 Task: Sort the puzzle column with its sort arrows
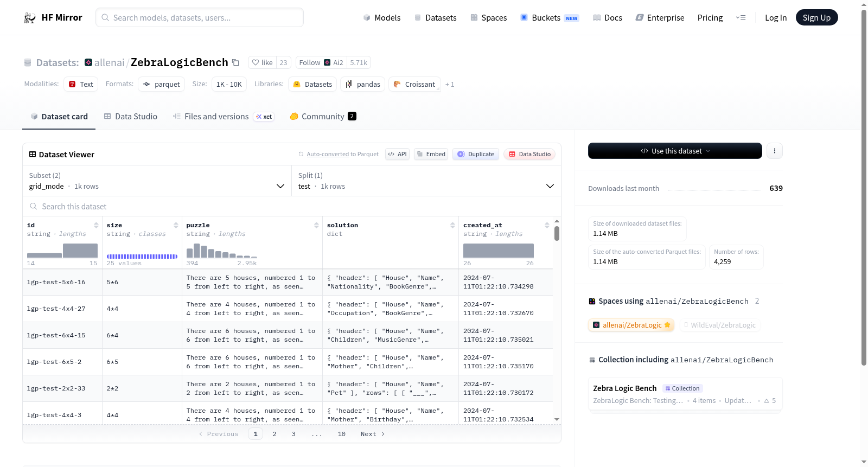tap(316, 225)
